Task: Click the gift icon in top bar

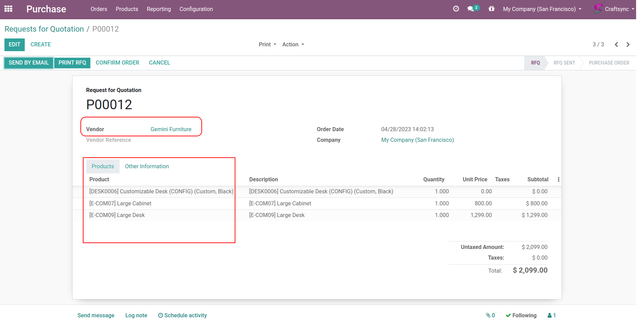Action: tap(491, 9)
